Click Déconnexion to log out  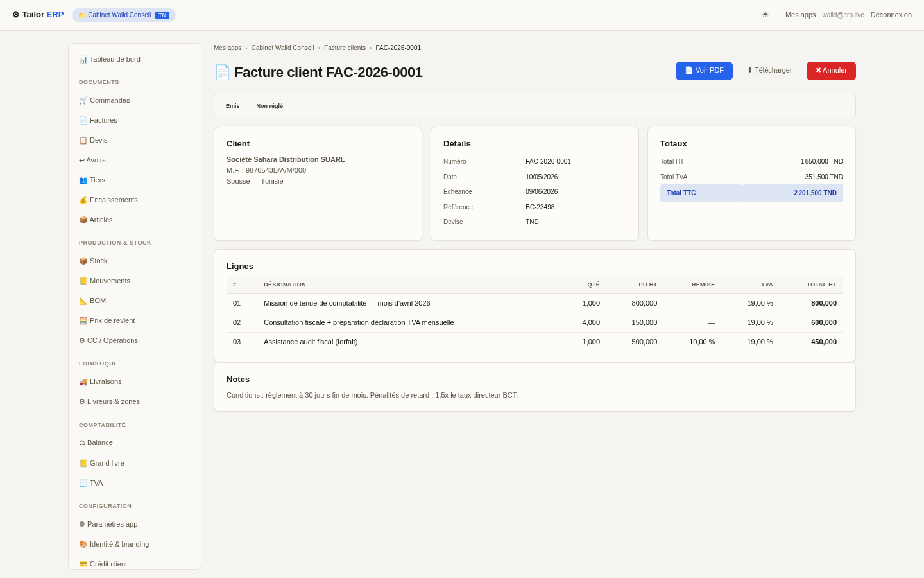(x=891, y=15)
